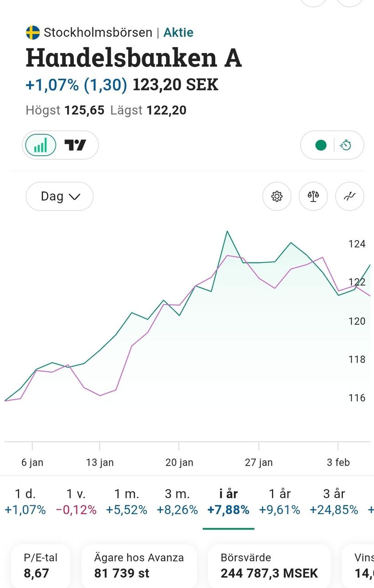This screenshot has height=588, width=374.
Task: Open the compare scales icon
Action: point(313,196)
